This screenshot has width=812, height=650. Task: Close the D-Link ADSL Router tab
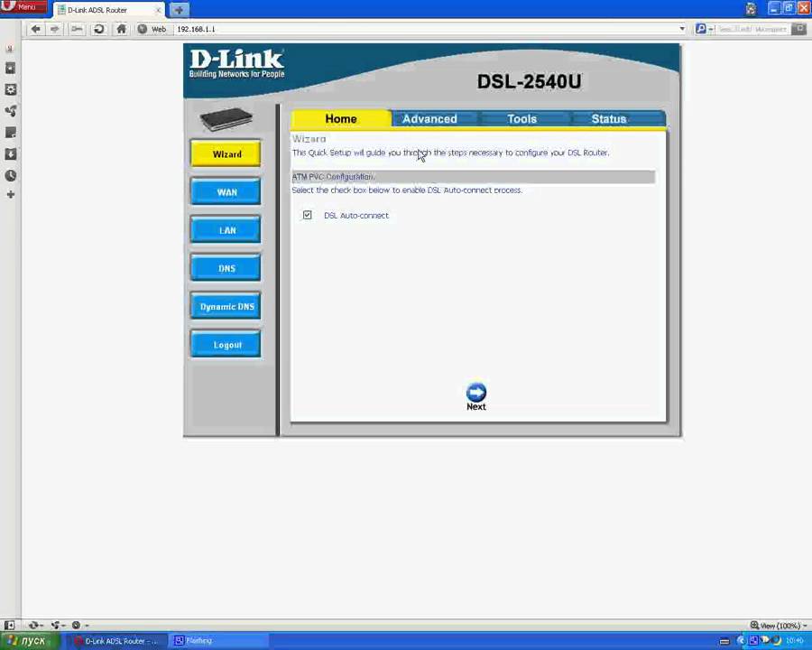pos(159,10)
